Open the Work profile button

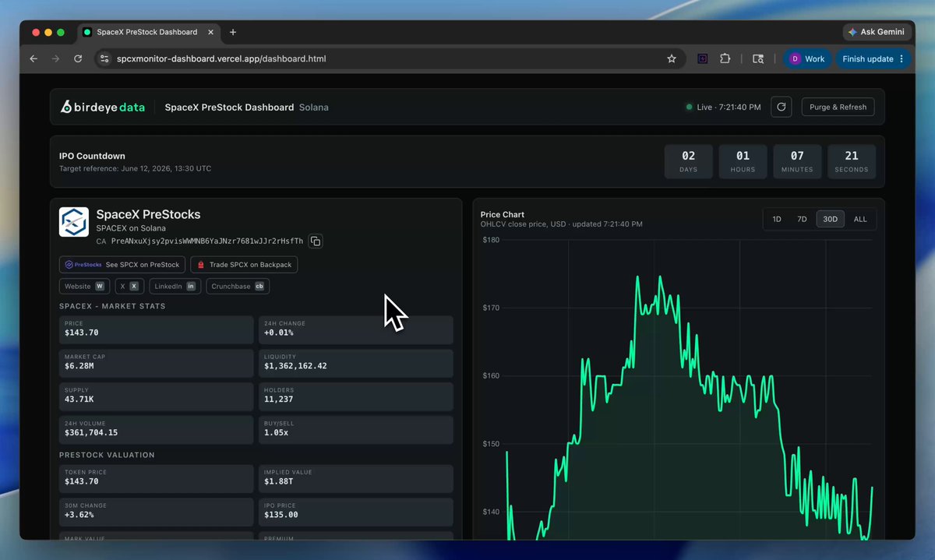[x=807, y=58]
